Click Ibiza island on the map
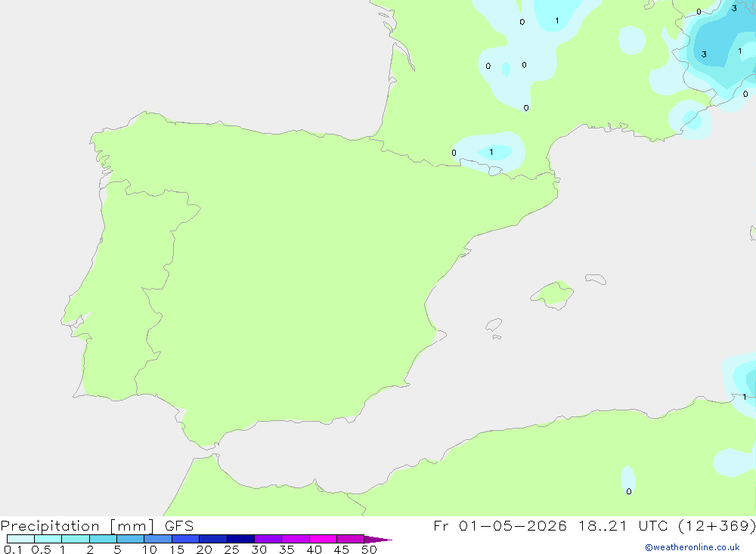The image size is (756, 554). [x=494, y=324]
